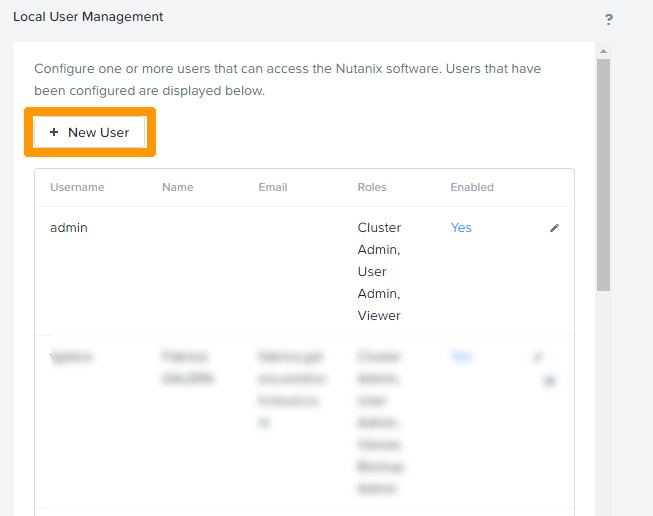Click the New User button
The width and height of the screenshot is (653, 516).
[x=90, y=132]
